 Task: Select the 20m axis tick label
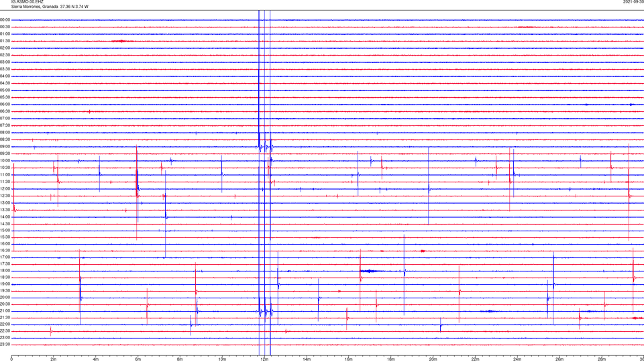point(433,359)
